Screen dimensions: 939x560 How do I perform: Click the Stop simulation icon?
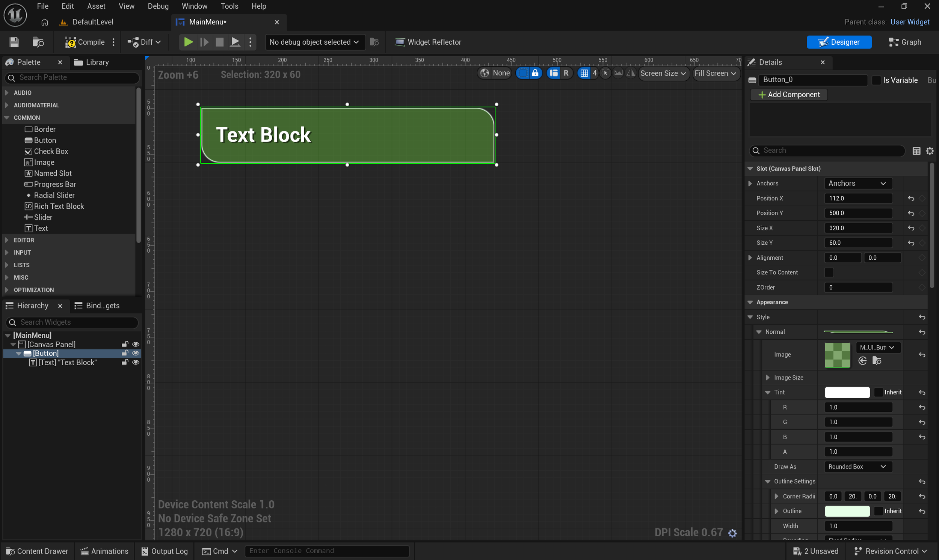point(219,42)
